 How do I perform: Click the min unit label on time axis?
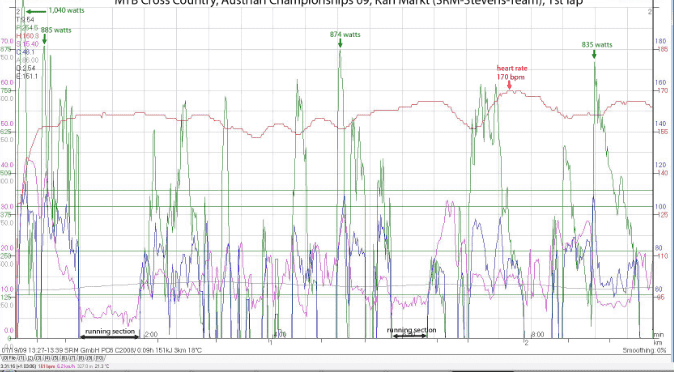(x=658, y=334)
